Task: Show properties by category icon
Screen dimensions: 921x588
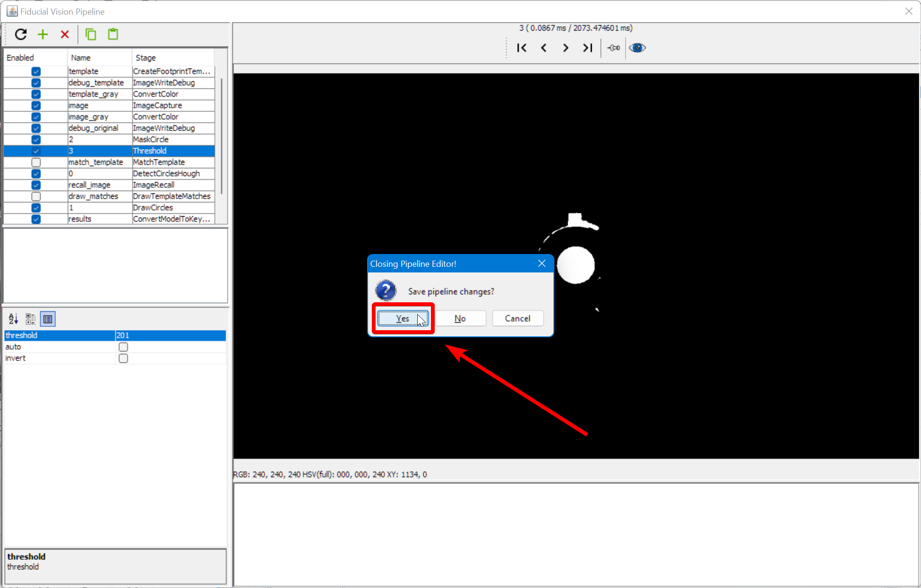Action: pyautogui.click(x=31, y=319)
